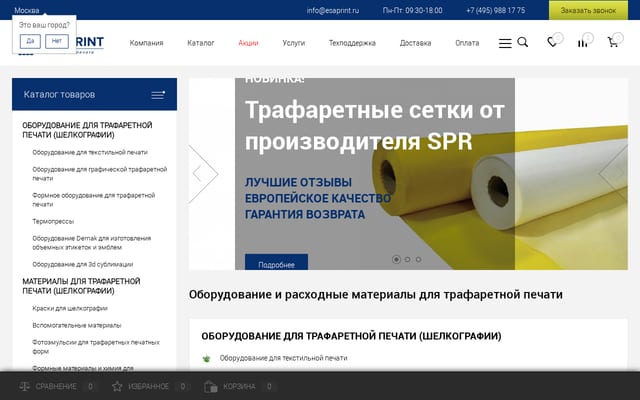Show next banner slide arrow
640x400 pixels.
[613, 174]
